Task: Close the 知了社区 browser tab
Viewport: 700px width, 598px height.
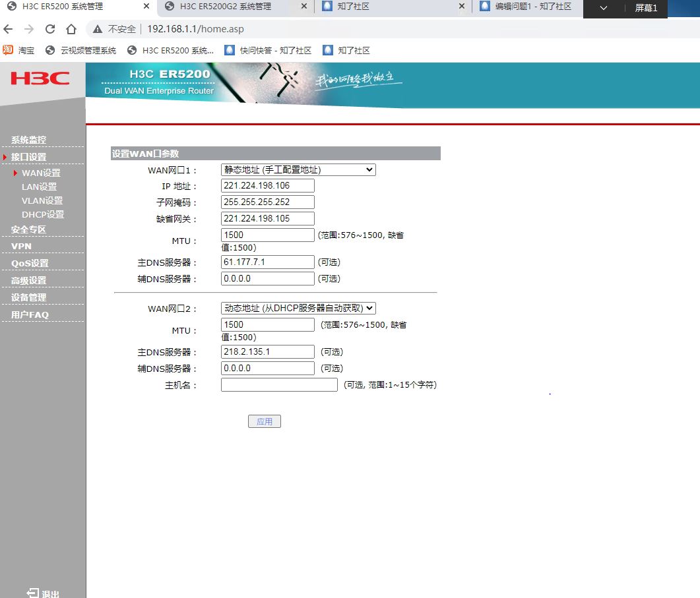Action: click(x=462, y=6)
